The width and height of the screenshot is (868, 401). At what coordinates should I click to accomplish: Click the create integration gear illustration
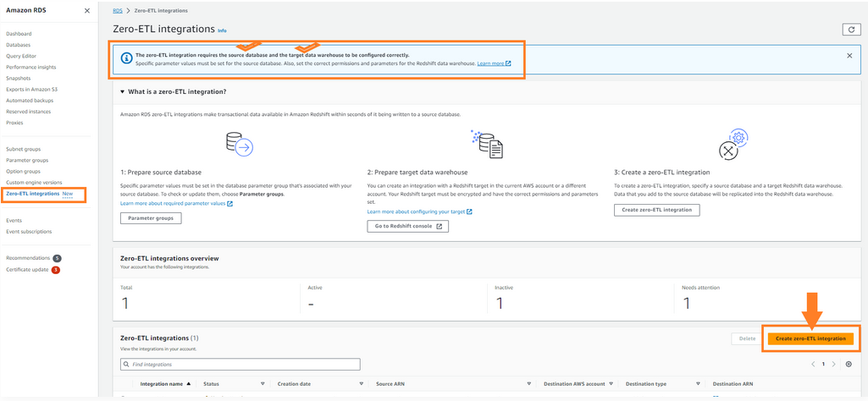point(733,145)
